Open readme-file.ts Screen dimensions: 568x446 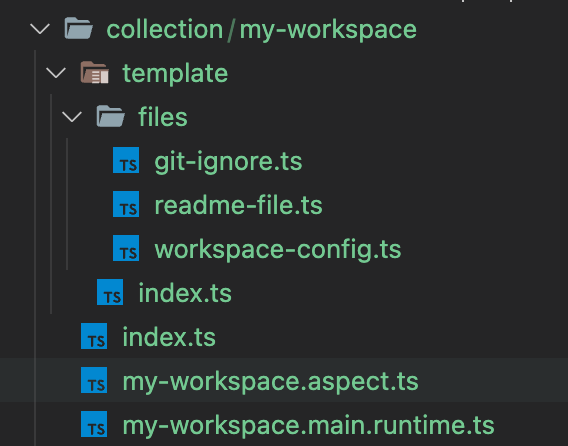pyautogui.click(x=238, y=205)
